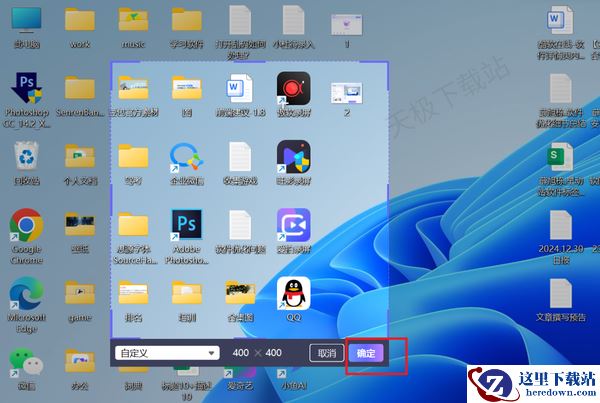600x403 pixels.
Task: Select the red screen recorder app shortcut
Action: (x=293, y=88)
